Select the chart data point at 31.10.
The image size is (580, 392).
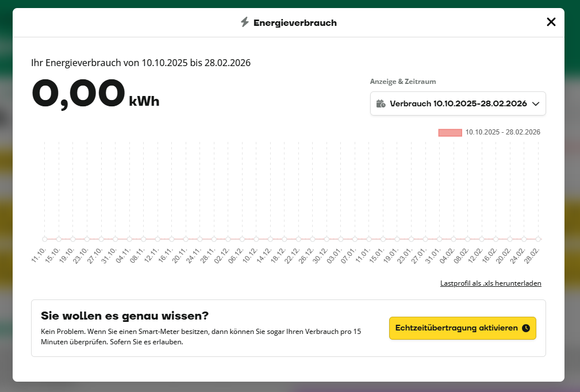tap(115, 239)
